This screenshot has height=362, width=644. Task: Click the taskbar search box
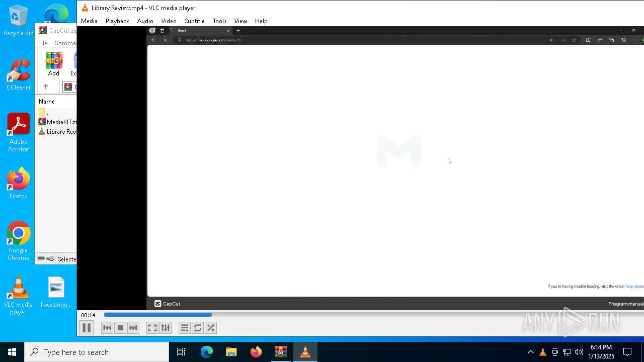point(97,352)
